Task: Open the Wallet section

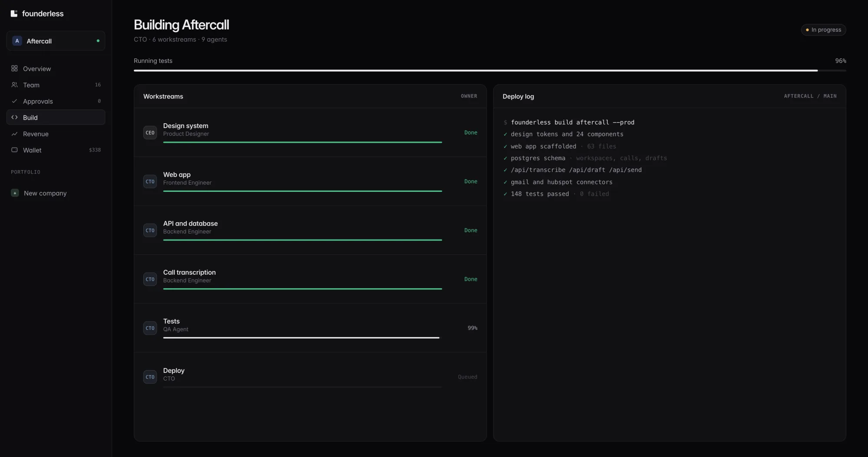Action: (x=56, y=150)
